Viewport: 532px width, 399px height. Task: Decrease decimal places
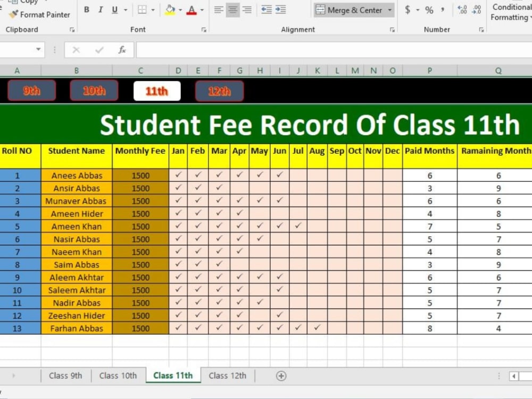tap(476, 10)
